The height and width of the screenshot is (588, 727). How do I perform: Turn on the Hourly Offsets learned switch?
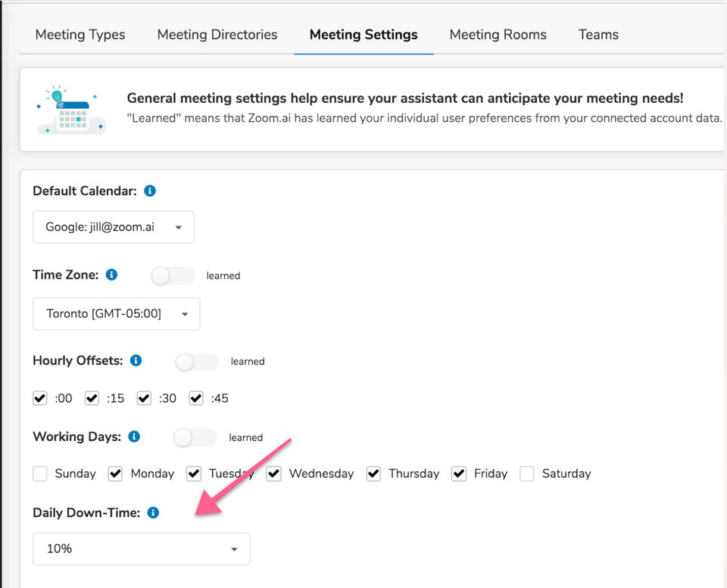[x=196, y=362]
